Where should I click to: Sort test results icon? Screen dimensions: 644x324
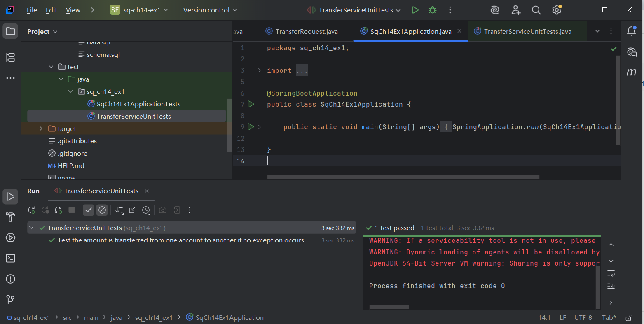point(119,210)
